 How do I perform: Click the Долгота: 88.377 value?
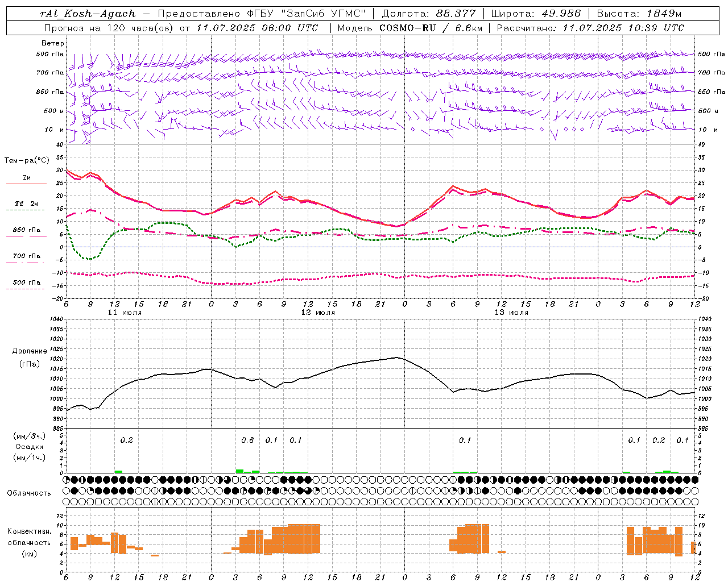click(429, 14)
